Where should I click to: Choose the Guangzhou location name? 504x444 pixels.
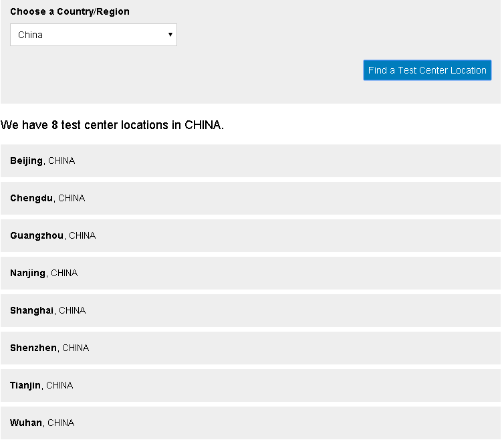click(37, 235)
